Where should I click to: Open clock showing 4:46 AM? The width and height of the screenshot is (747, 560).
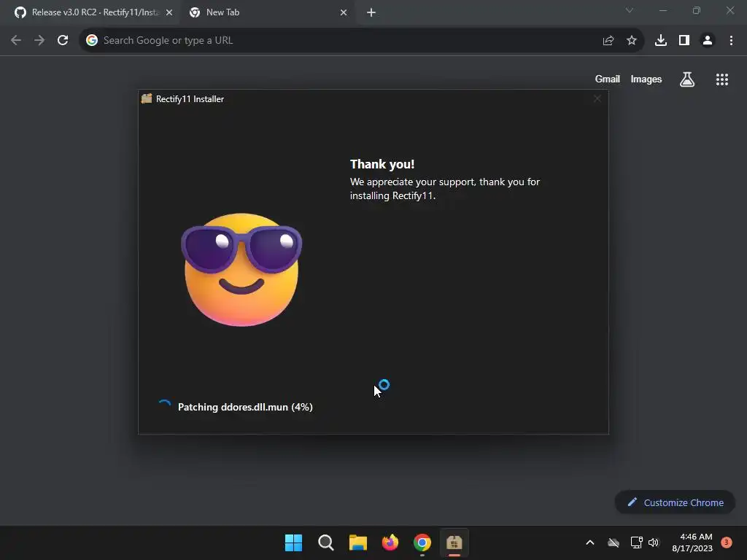coord(692,542)
